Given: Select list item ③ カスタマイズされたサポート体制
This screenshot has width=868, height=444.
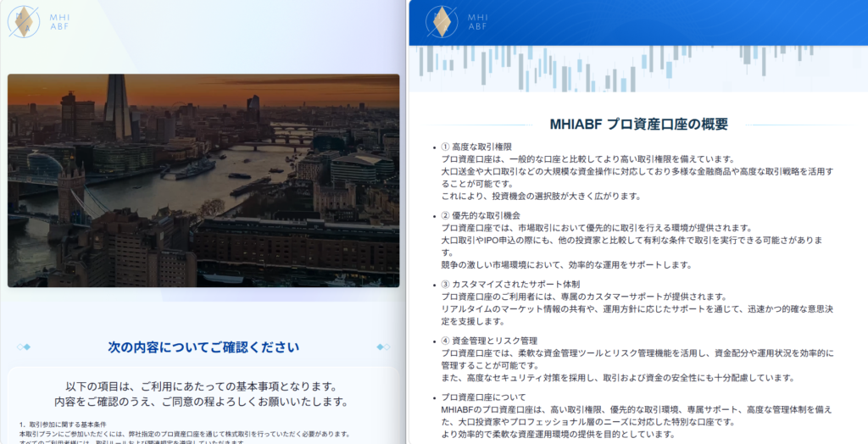Looking at the screenshot, I should pyautogui.click(x=510, y=284).
